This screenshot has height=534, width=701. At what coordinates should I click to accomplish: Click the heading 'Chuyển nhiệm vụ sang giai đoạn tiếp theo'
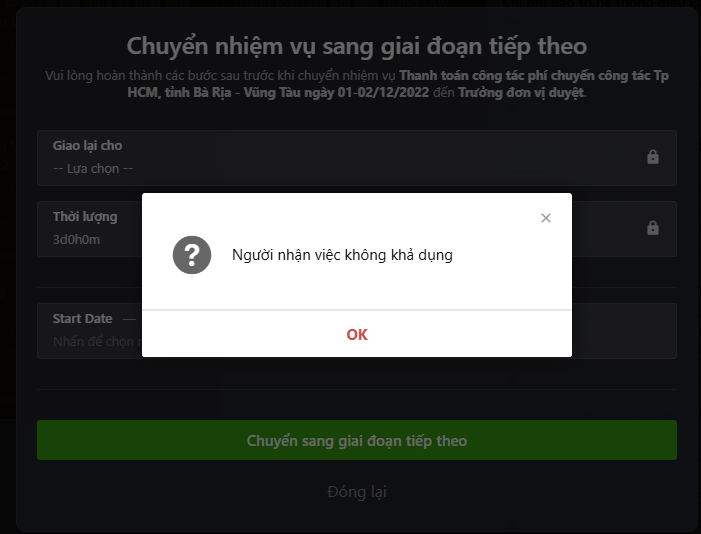coord(357,46)
